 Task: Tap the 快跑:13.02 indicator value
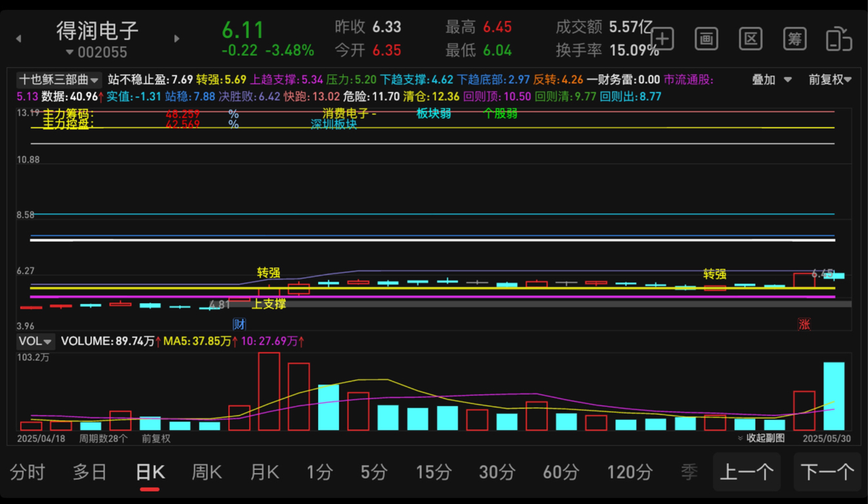coord(312,96)
